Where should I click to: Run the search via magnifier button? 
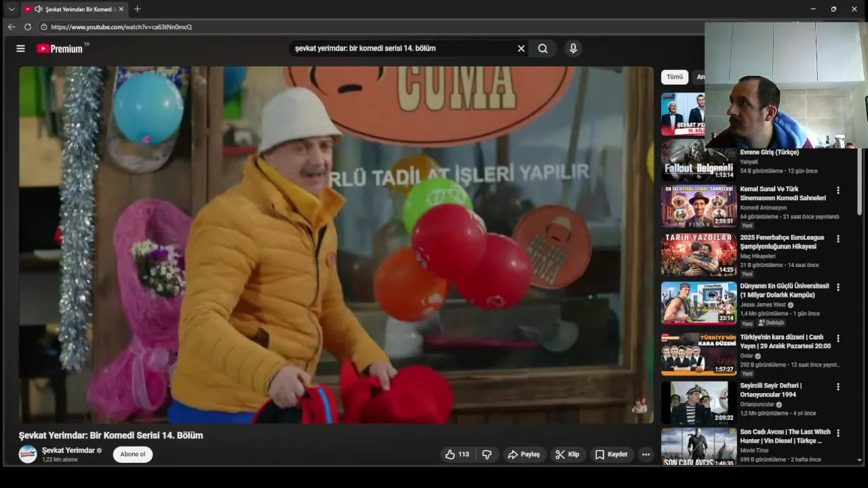542,48
